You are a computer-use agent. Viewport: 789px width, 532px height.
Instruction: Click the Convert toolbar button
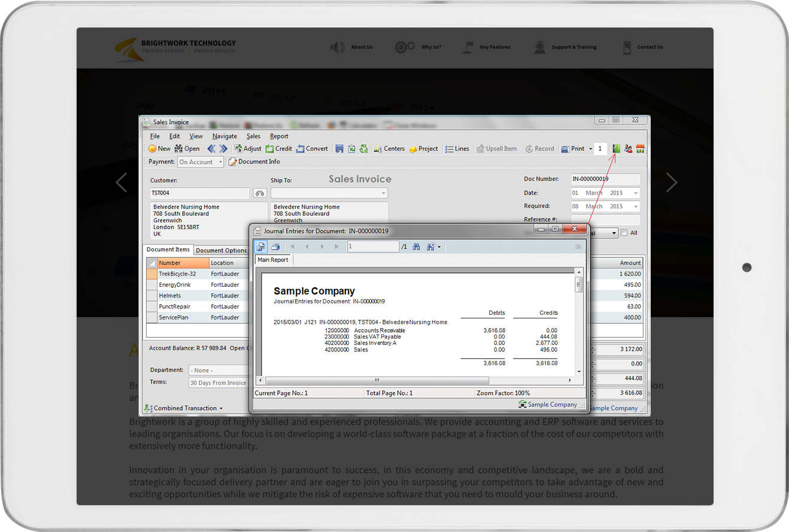[312, 149]
